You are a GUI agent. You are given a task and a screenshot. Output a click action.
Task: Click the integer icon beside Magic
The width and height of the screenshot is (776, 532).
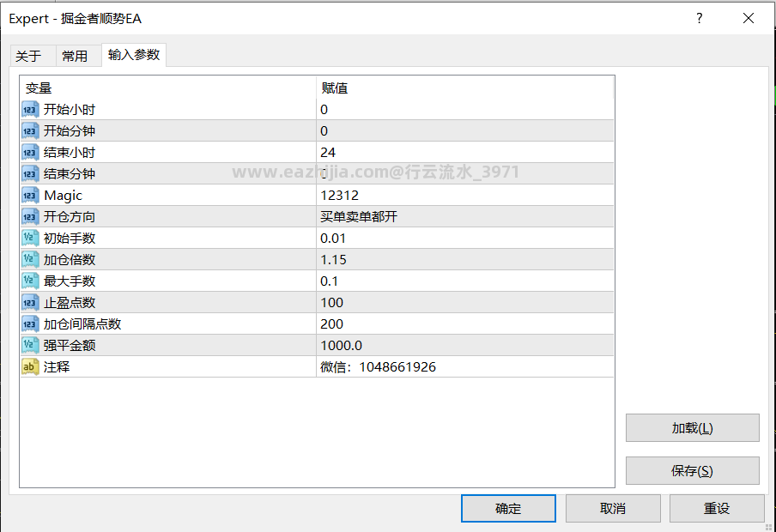(30, 195)
